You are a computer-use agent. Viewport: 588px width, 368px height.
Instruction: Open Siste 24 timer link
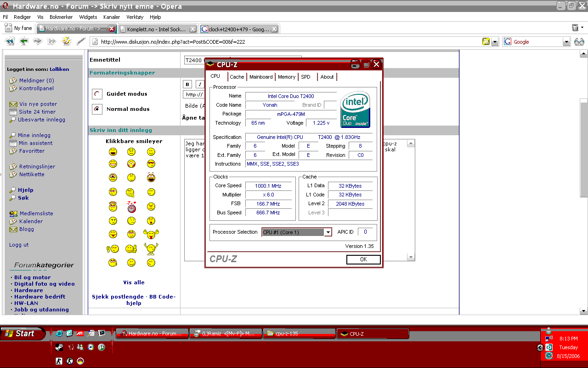click(x=37, y=112)
